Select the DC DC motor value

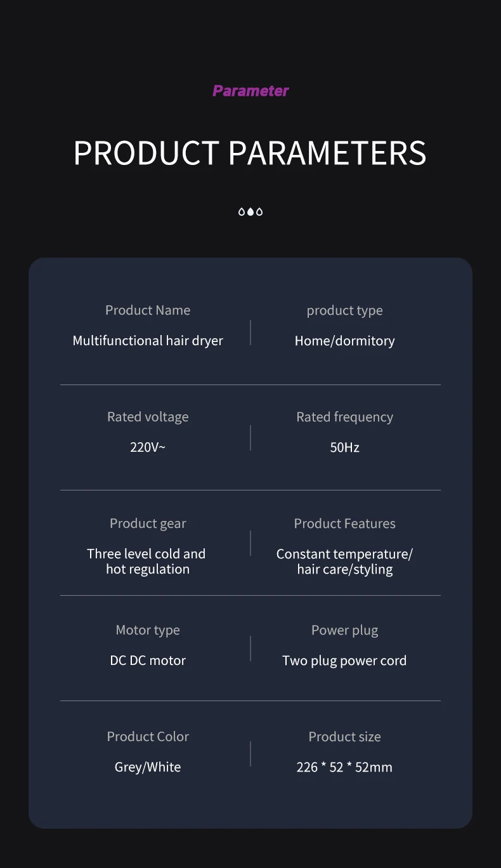[148, 661]
